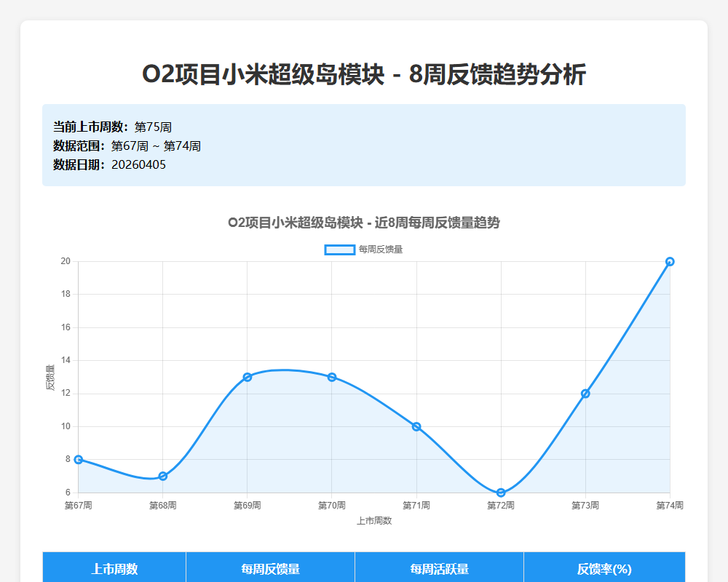Click the x-axis label 第72周
Screen dimensions: 728x582
pyautogui.click(x=501, y=506)
